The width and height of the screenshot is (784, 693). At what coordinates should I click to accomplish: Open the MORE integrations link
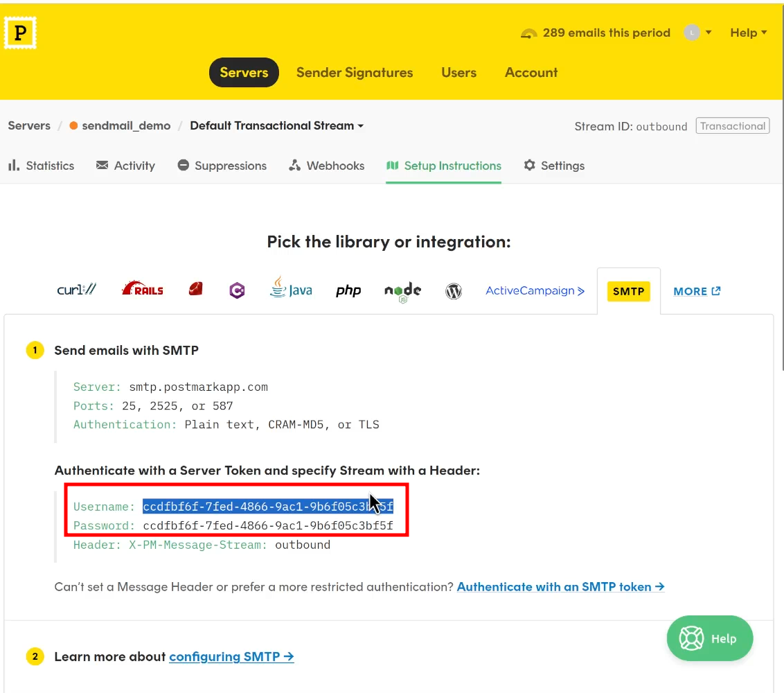tap(697, 291)
